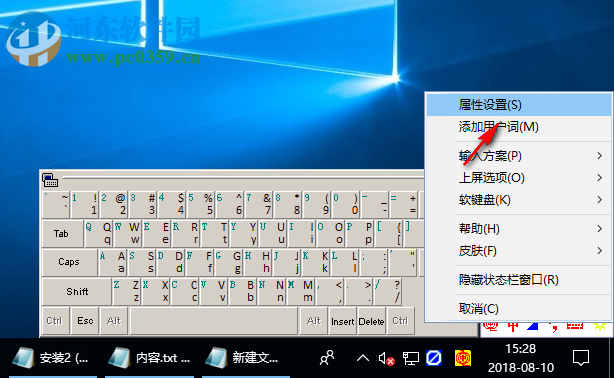This screenshot has height=378, width=614.
Task: Click the muted volume tray icon
Action: 386,358
